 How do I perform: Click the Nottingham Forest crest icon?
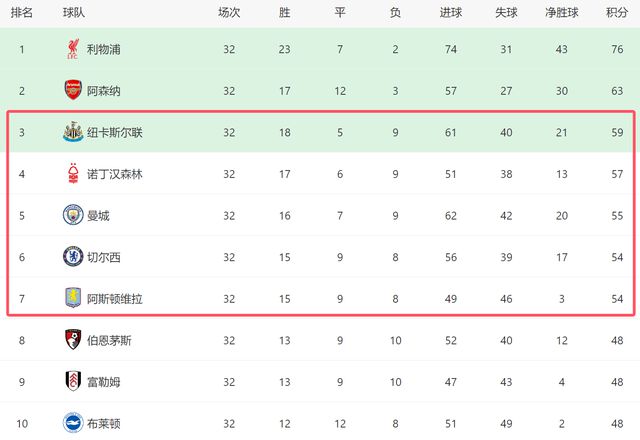click(x=73, y=174)
